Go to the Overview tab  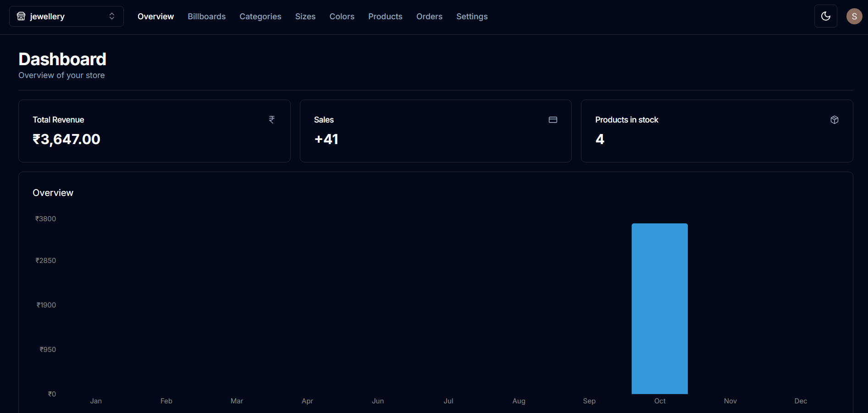[155, 17]
